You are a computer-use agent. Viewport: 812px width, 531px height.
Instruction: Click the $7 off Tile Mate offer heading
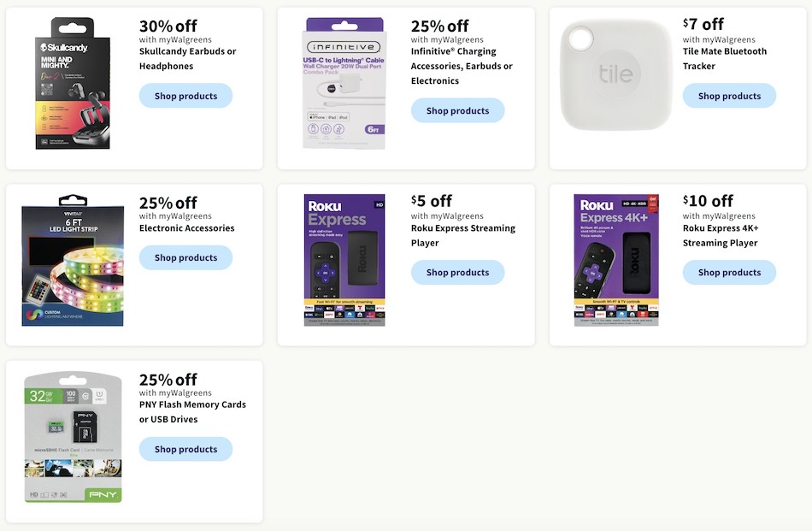[703, 24]
